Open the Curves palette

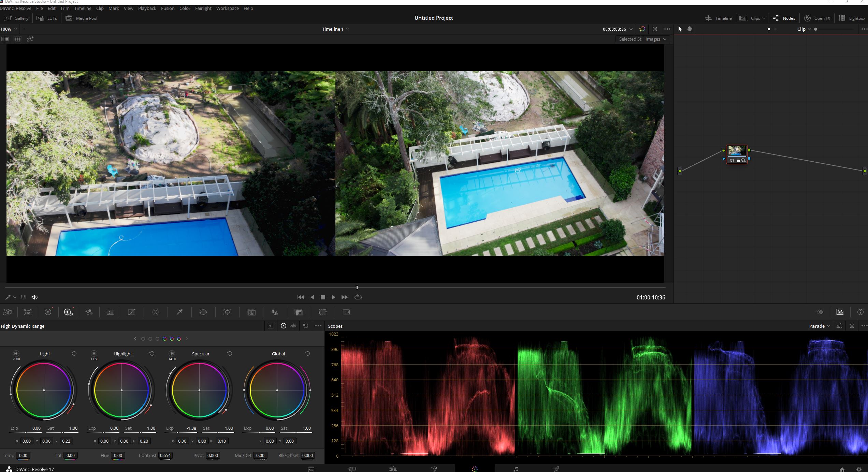click(x=132, y=312)
